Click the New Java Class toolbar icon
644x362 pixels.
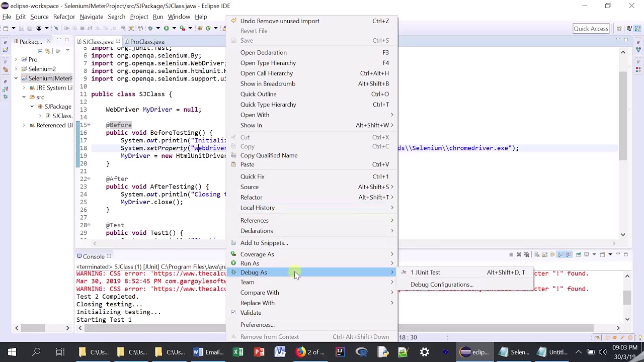(x=208, y=28)
